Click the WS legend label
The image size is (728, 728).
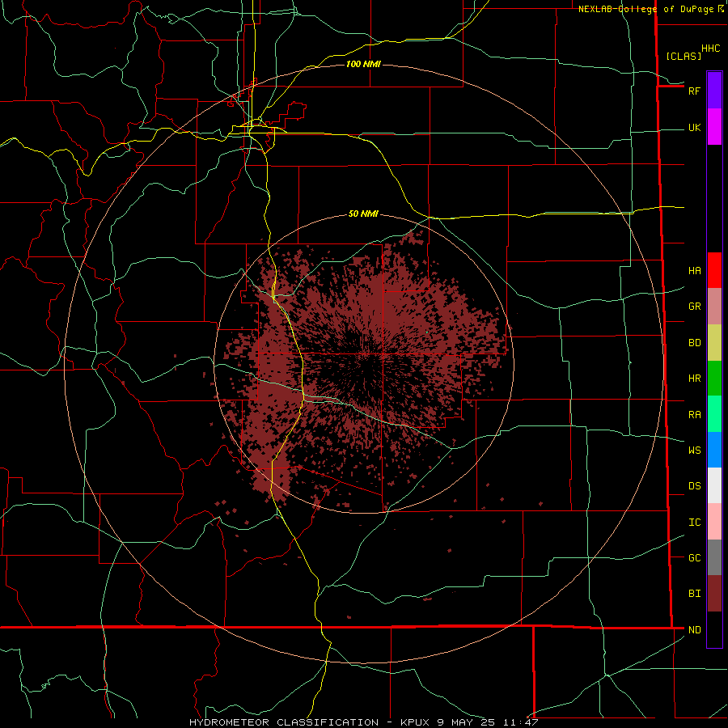694,451
